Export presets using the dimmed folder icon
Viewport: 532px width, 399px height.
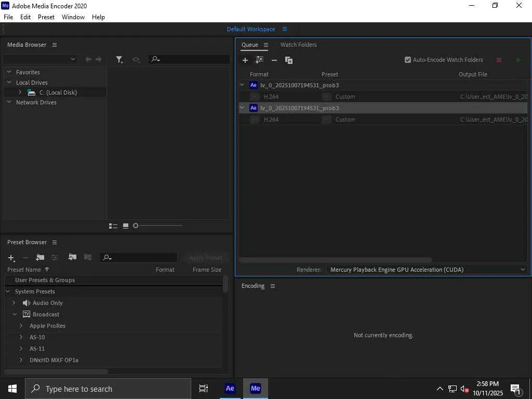click(x=87, y=257)
